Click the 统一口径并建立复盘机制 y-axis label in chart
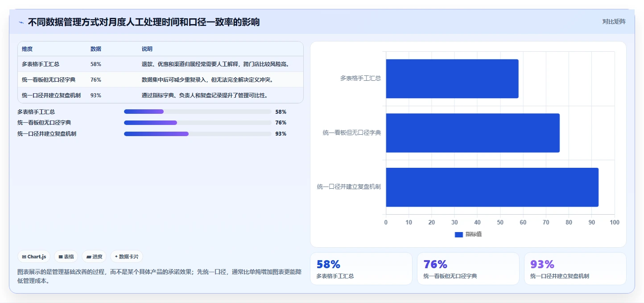 coord(349,187)
